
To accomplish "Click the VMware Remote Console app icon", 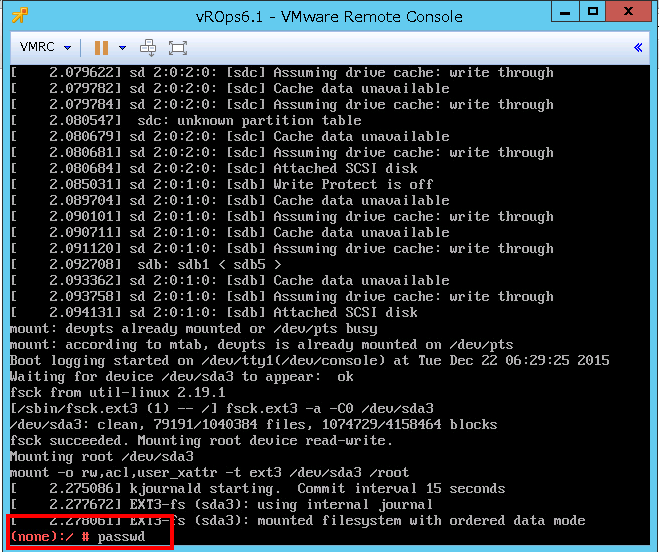I will point(20,16).
